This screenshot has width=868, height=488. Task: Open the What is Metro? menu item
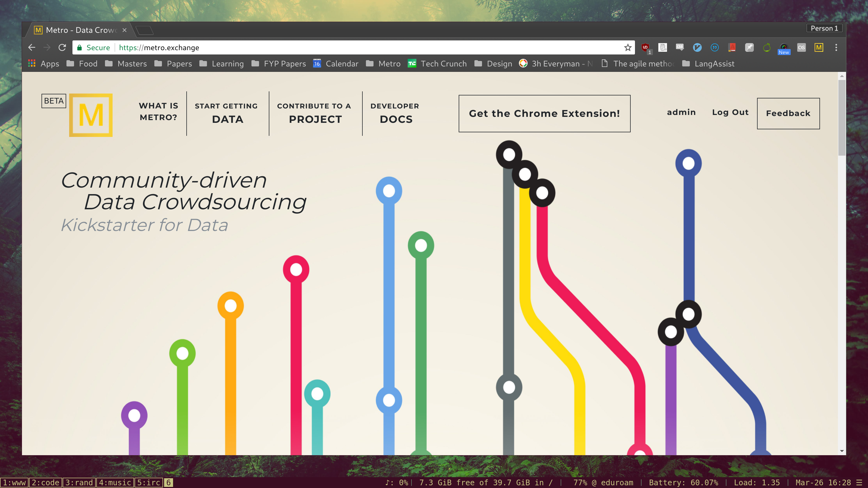(158, 111)
